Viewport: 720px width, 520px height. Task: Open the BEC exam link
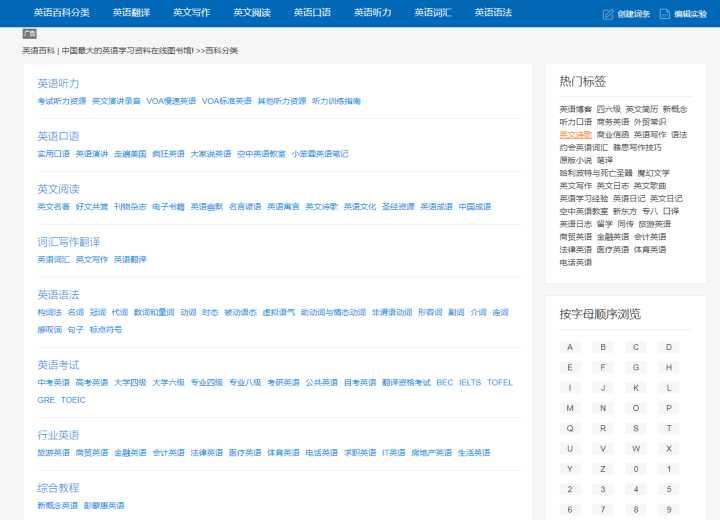pos(445,383)
